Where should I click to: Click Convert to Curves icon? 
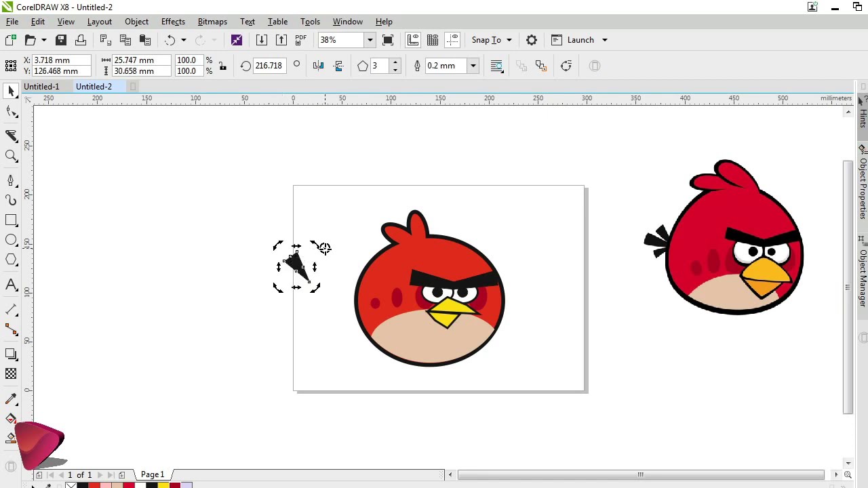pyautogui.click(x=566, y=66)
